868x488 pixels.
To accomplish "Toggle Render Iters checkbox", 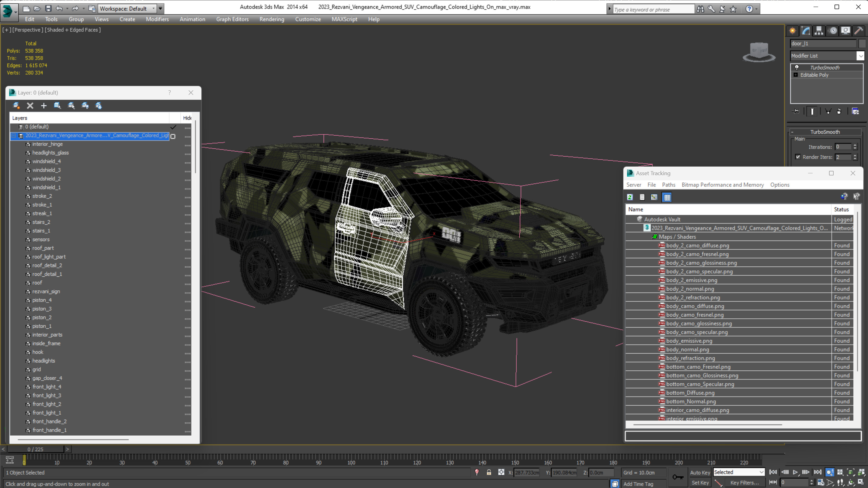I will click(798, 157).
